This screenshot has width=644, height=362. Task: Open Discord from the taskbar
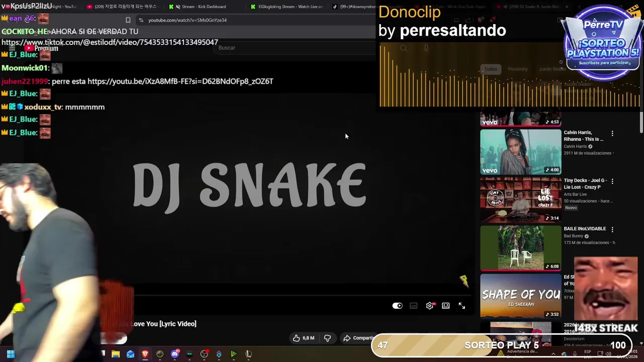pos(175,354)
